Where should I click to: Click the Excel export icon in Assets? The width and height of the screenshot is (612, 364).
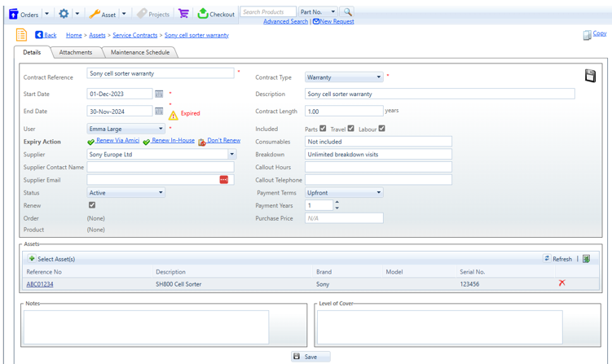click(586, 259)
